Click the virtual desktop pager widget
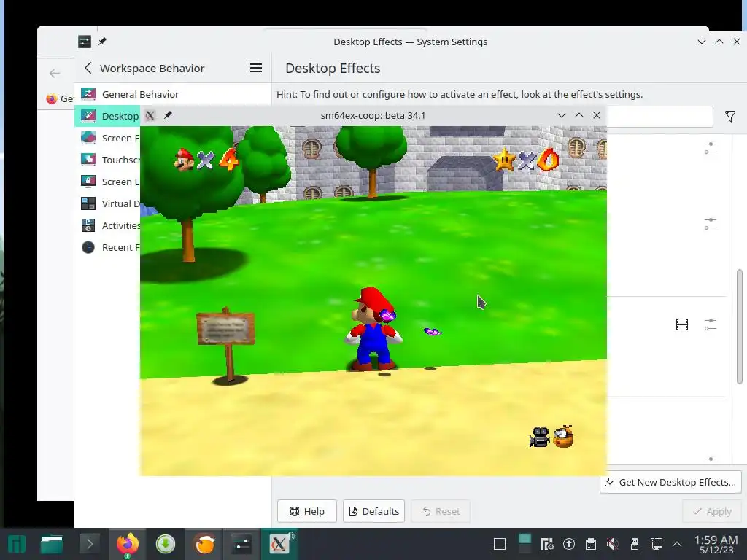Viewport: 747px width, 560px height. (525, 544)
